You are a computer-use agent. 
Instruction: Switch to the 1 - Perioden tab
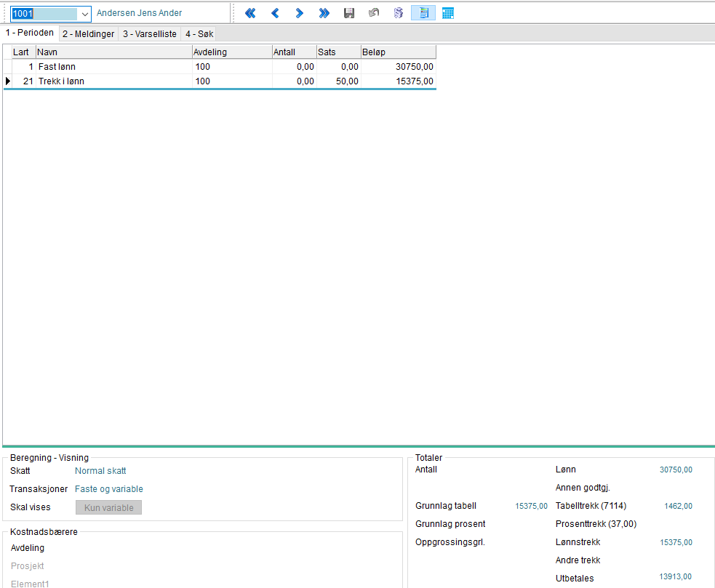point(30,33)
